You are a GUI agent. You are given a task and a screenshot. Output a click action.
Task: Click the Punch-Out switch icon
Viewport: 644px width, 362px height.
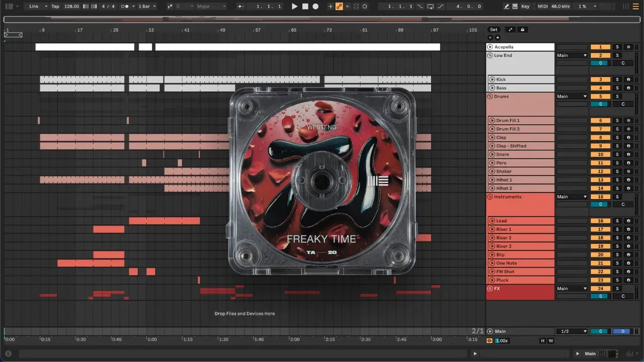pyautogui.click(x=441, y=7)
